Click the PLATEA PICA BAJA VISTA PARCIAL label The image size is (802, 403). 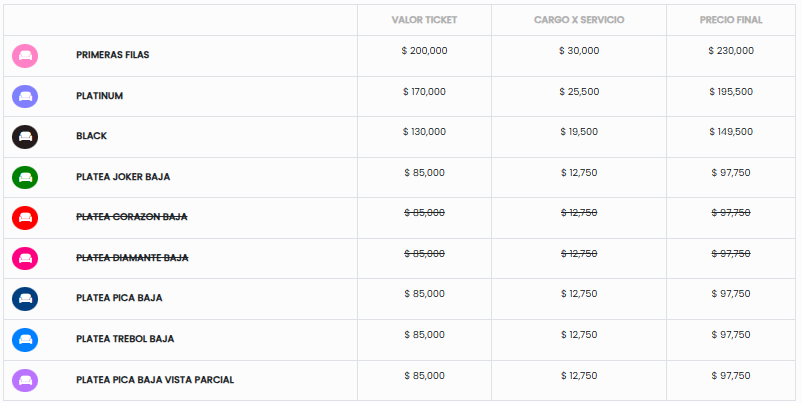coord(155,379)
